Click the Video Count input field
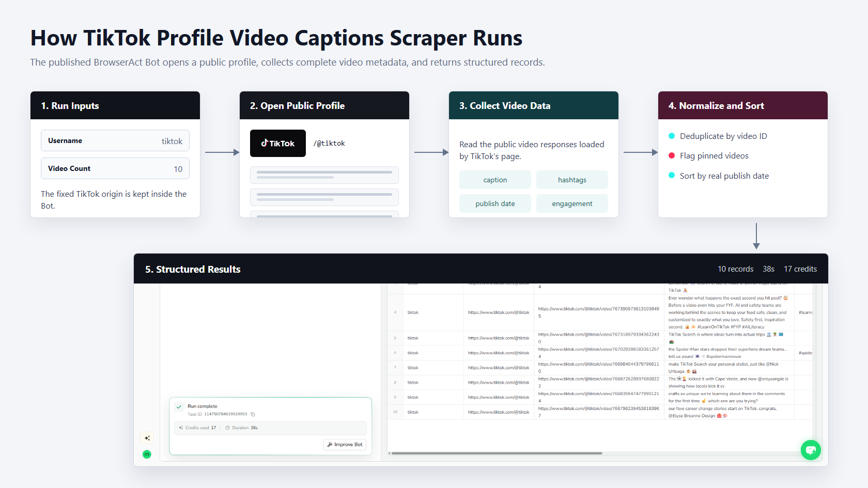 115,168
